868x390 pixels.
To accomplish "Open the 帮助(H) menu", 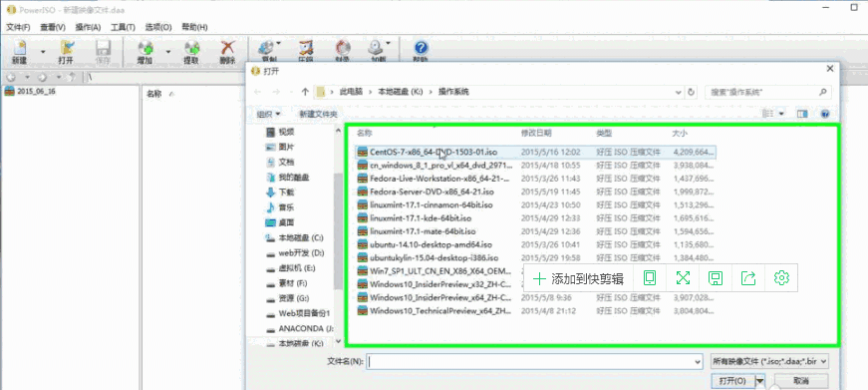I will pos(194,27).
